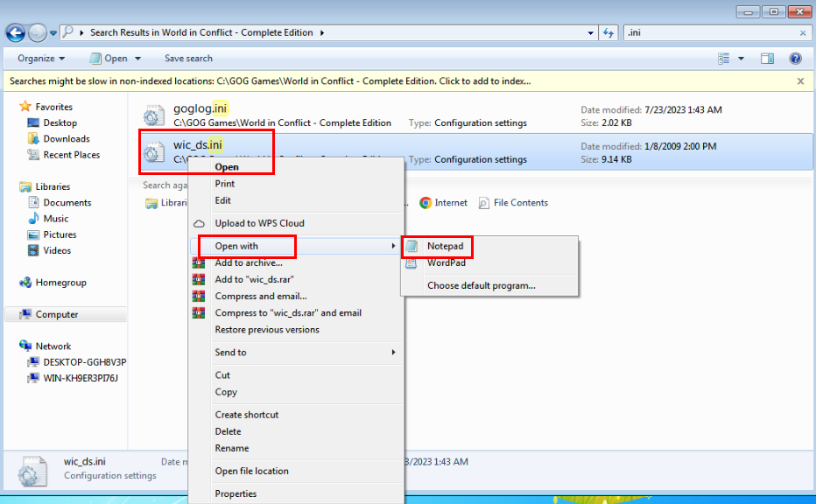Expand the Send to submenu

point(296,352)
